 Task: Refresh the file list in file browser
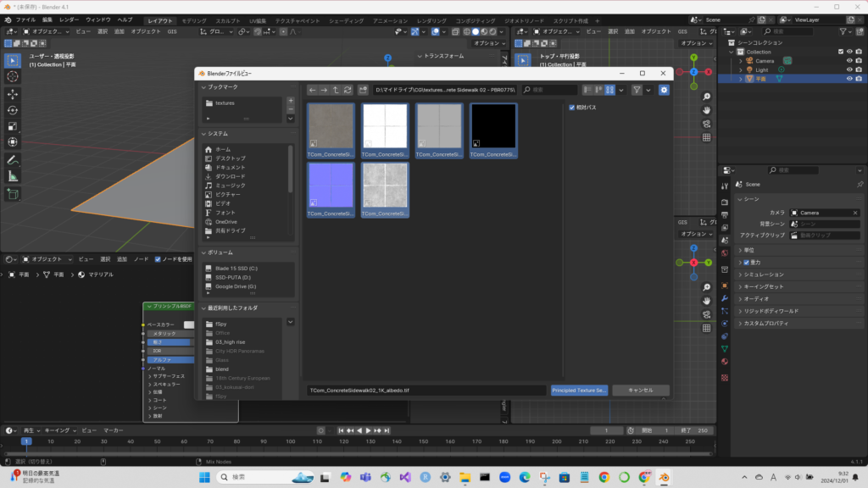[x=348, y=90]
